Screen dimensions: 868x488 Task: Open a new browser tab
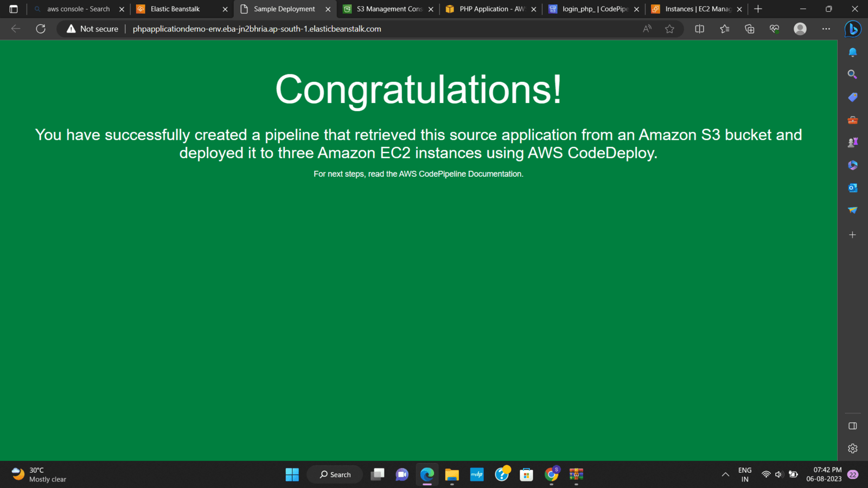[x=758, y=9]
